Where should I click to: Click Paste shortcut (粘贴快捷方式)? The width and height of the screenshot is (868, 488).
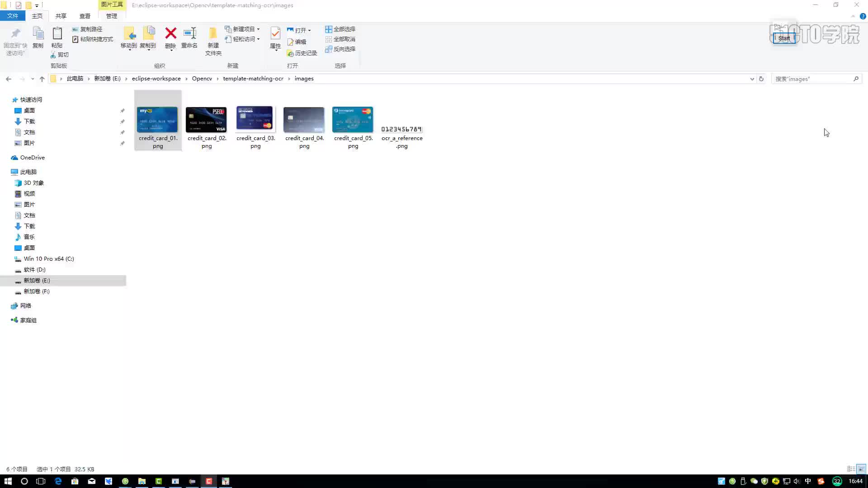pos(93,39)
